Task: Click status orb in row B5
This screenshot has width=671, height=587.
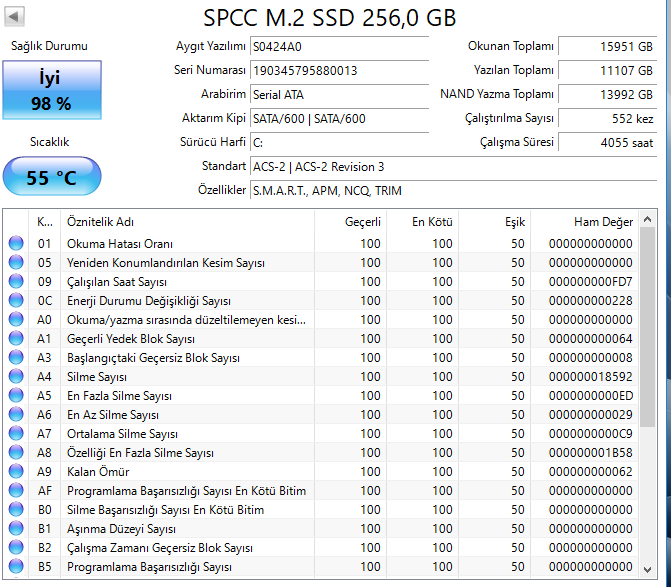Action: tap(16, 566)
